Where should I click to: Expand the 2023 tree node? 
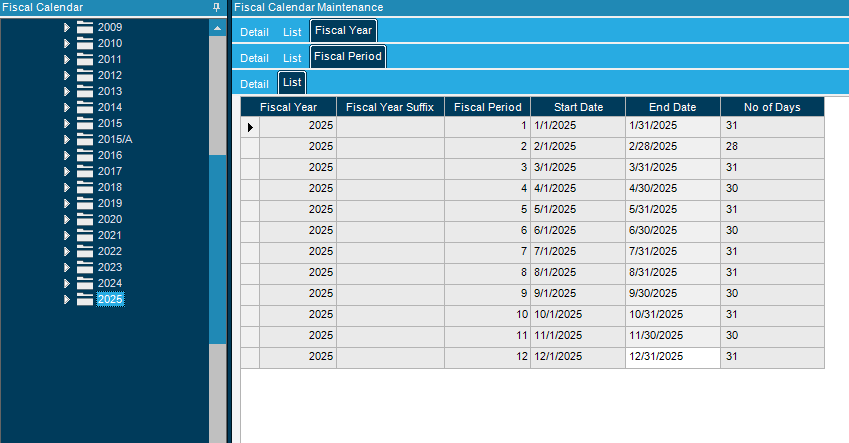click(x=67, y=268)
